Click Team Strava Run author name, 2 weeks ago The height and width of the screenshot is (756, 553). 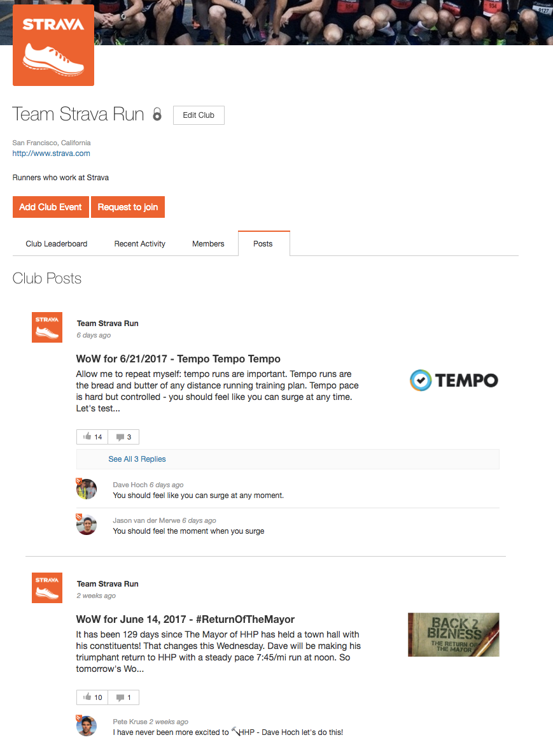108,584
